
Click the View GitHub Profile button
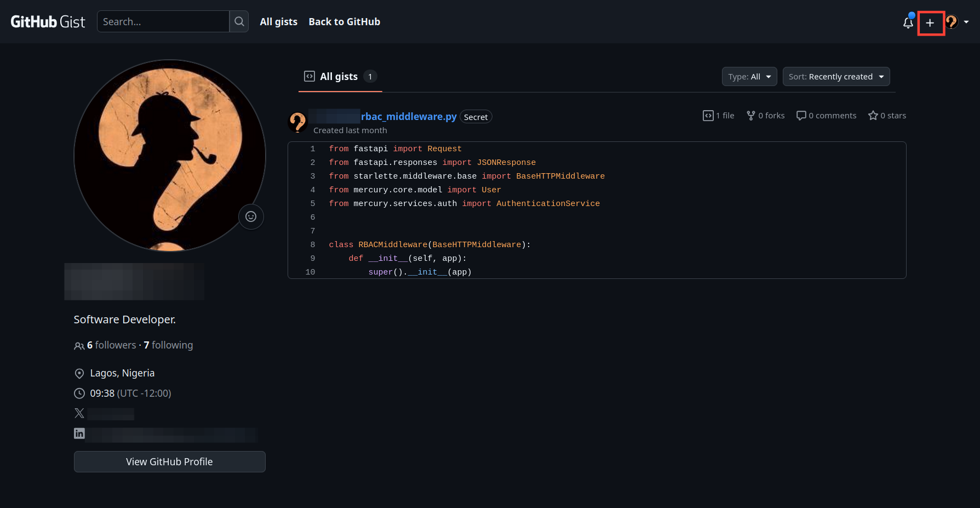[169, 461]
